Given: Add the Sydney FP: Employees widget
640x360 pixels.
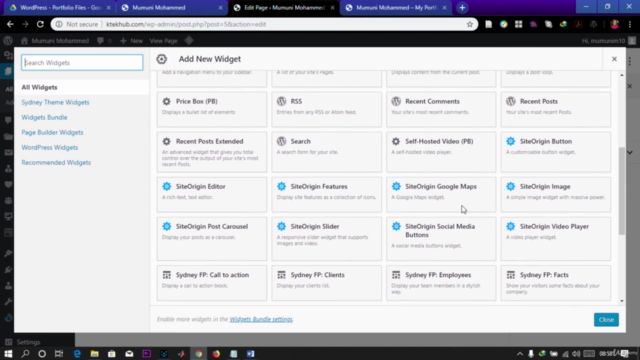Looking at the screenshot, I should pyautogui.click(x=441, y=283).
